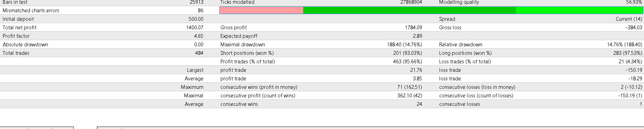
Task: Select the Total net profit value 1400.07
Action: click(195, 28)
